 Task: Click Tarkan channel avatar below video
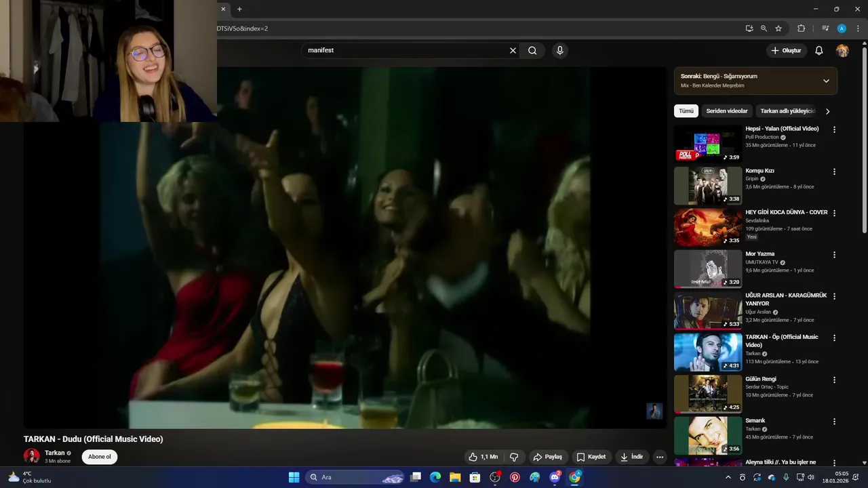(x=31, y=456)
